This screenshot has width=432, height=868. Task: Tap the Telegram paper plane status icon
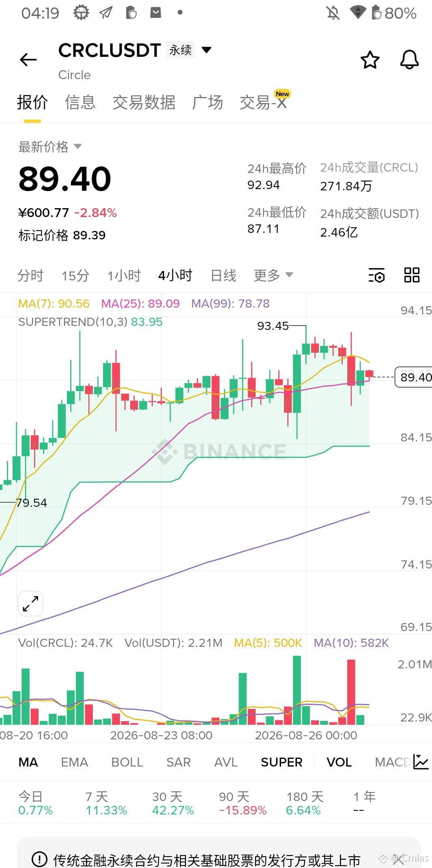[106, 13]
